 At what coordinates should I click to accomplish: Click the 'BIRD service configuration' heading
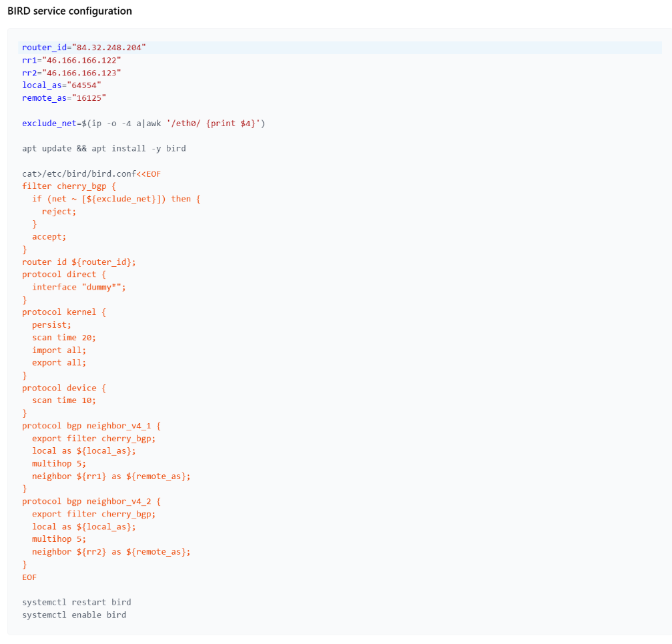[69, 11]
